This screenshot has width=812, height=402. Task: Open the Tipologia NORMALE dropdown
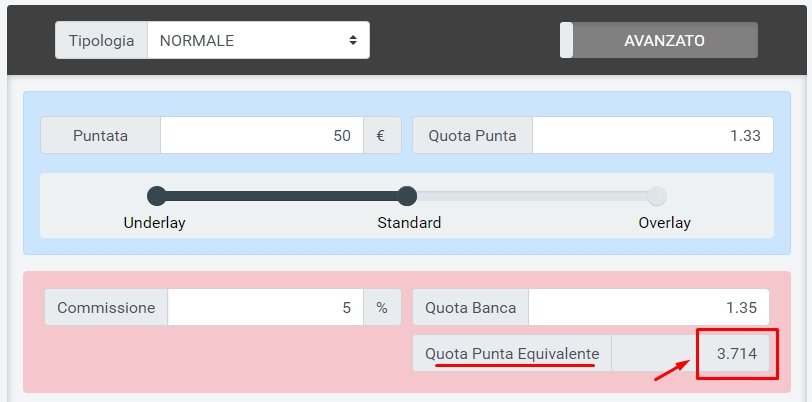(258, 41)
